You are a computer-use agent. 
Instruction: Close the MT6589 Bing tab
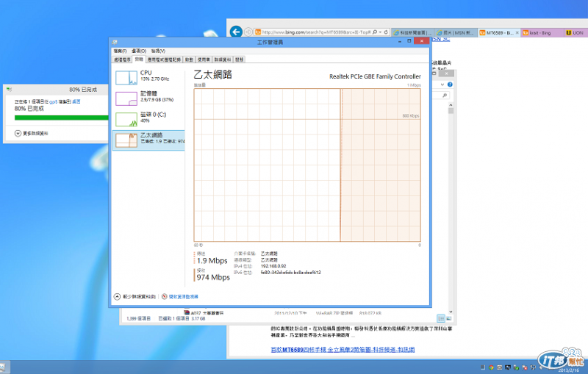coord(517,32)
